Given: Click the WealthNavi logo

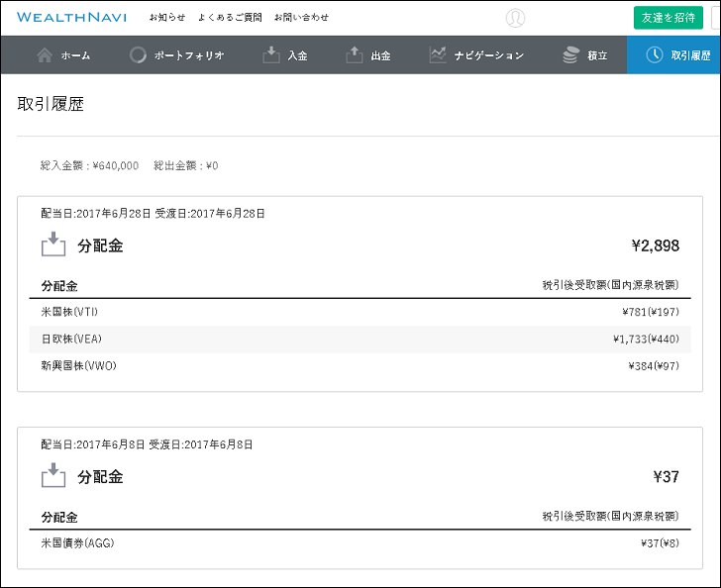Looking at the screenshot, I should click(71, 18).
